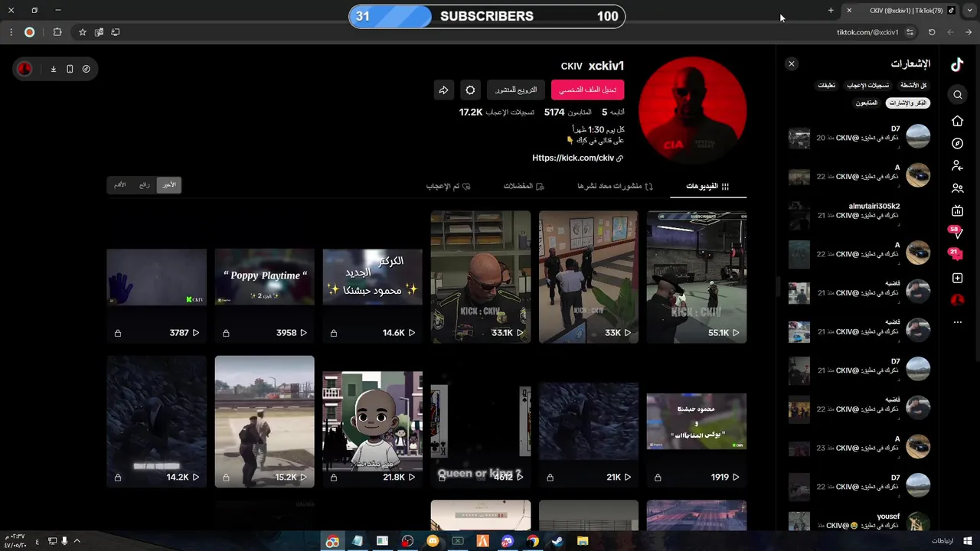Open the cartoon video with 21.8K views
Viewport: 980px width, 551px height.
372,421
